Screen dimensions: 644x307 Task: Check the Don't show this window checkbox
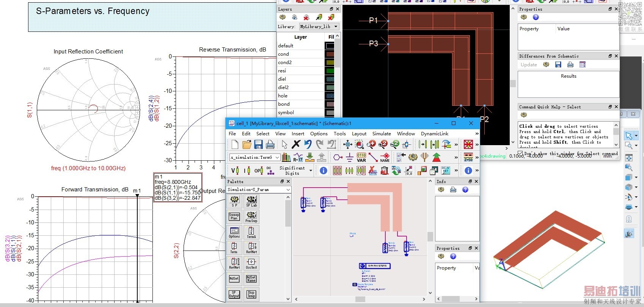tap(520, 153)
